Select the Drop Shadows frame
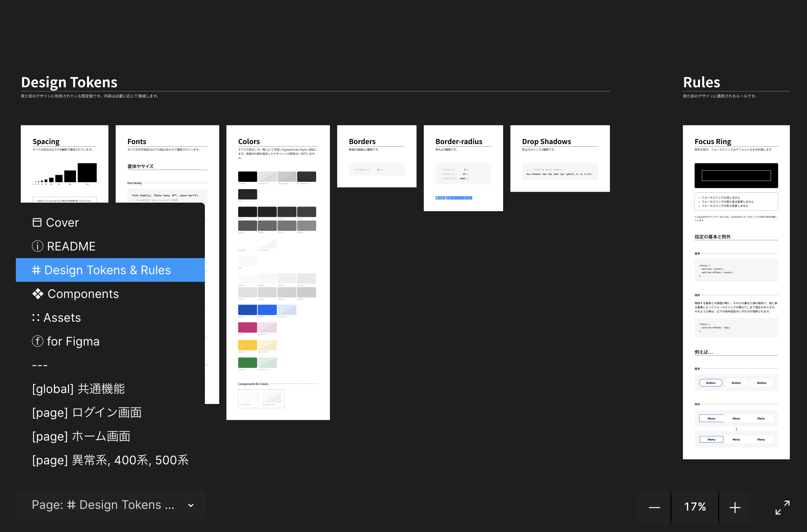807x532 pixels. click(x=560, y=158)
